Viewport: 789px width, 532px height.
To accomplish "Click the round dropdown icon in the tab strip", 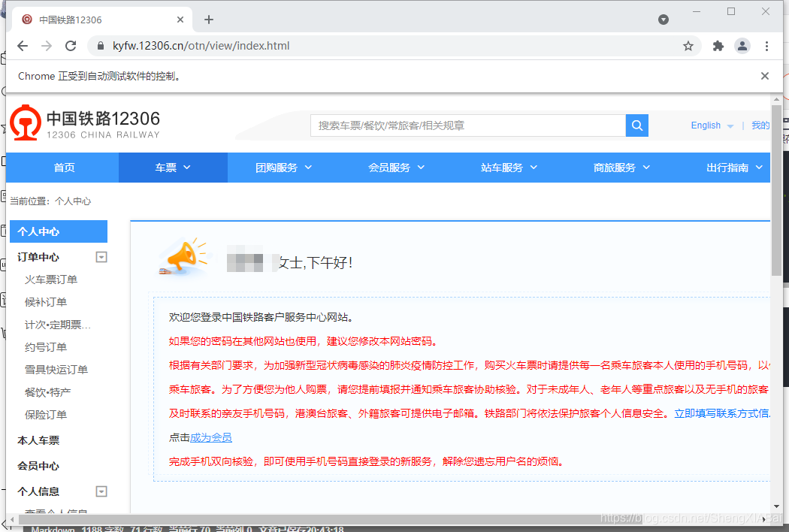I will click(x=664, y=20).
